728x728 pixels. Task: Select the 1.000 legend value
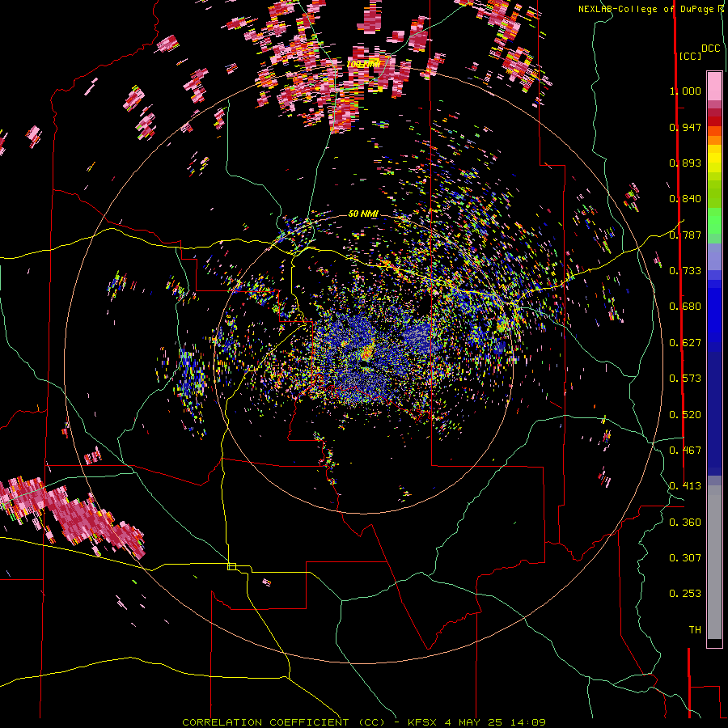(685, 91)
